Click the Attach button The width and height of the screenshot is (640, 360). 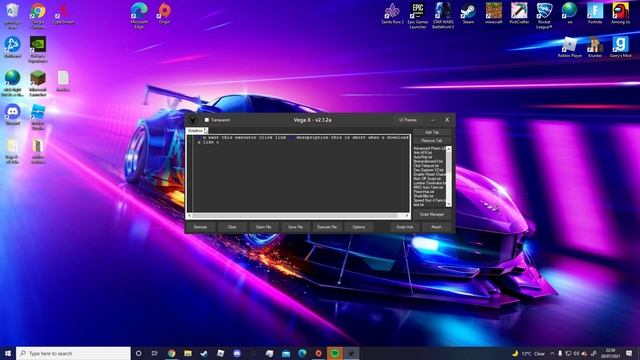tap(436, 227)
